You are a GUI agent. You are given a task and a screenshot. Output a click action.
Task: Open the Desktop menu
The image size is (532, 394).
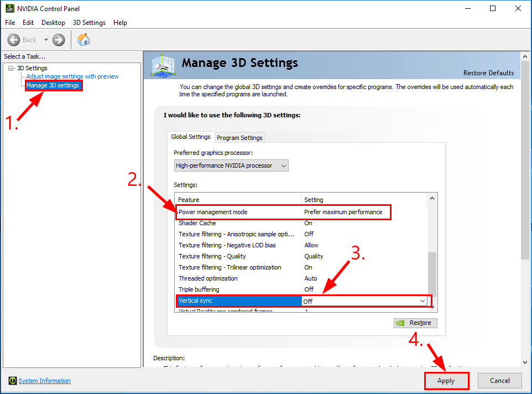click(x=53, y=23)
